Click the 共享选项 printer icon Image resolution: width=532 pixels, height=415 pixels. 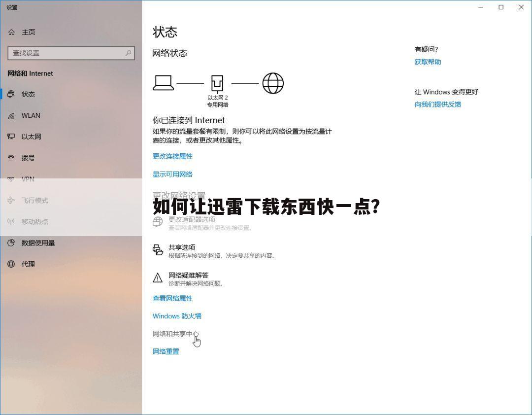pyautogui.click(x=158, y=250)
